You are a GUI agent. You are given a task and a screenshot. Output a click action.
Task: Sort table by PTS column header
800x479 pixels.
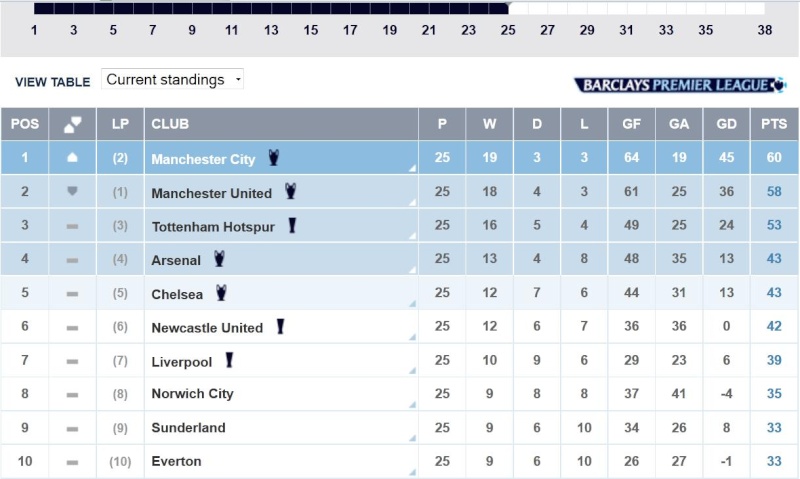774,124
